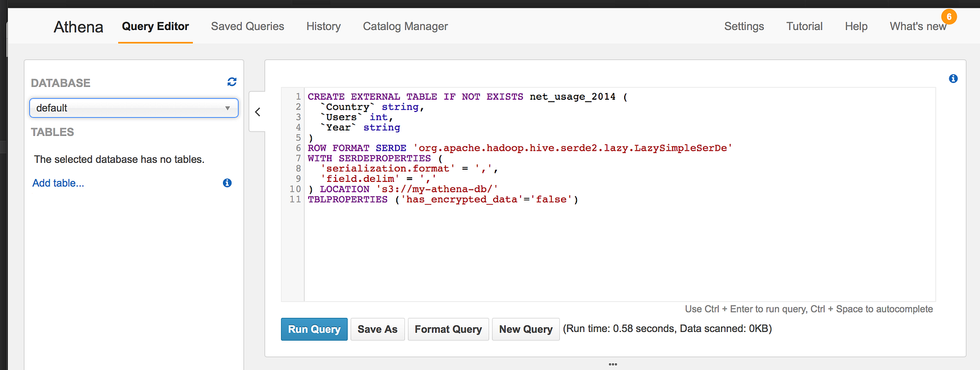Open the Help menu

[x=856, y=26]
